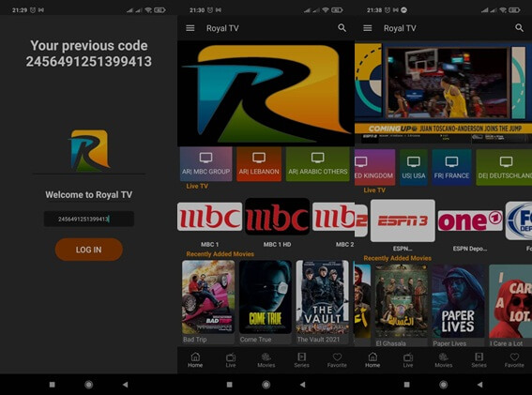Open AR| LEBANON category tile
This screenshot has width=532, height=395.
point(259,164)
